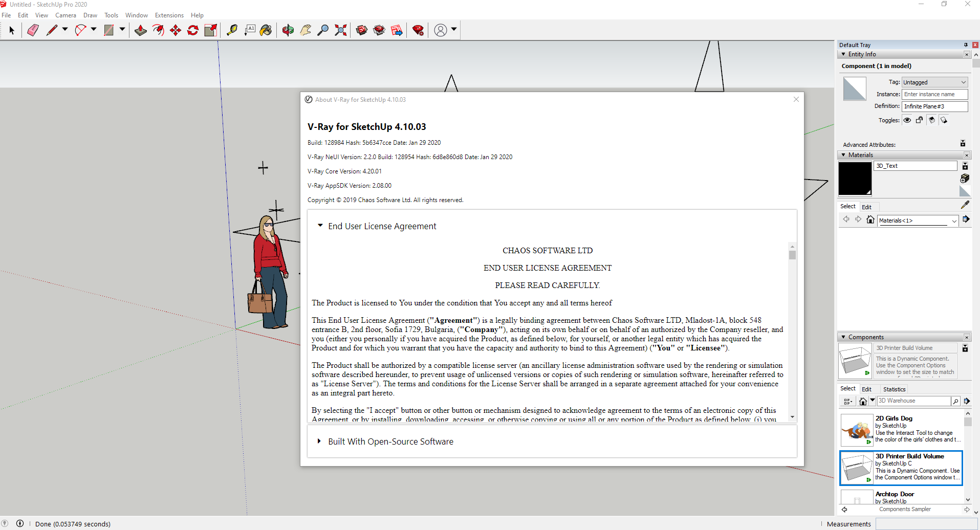
Task: Open the File menu
Action: point(6,15)
